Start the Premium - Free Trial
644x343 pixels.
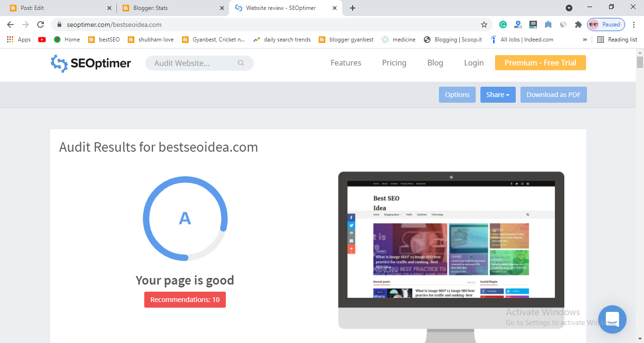[540, 63]
